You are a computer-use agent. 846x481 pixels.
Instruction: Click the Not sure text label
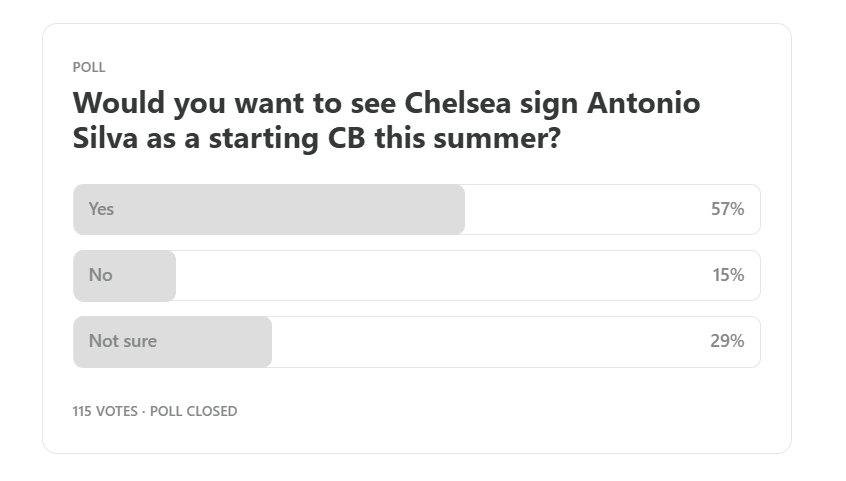click(x=123, y=341)
